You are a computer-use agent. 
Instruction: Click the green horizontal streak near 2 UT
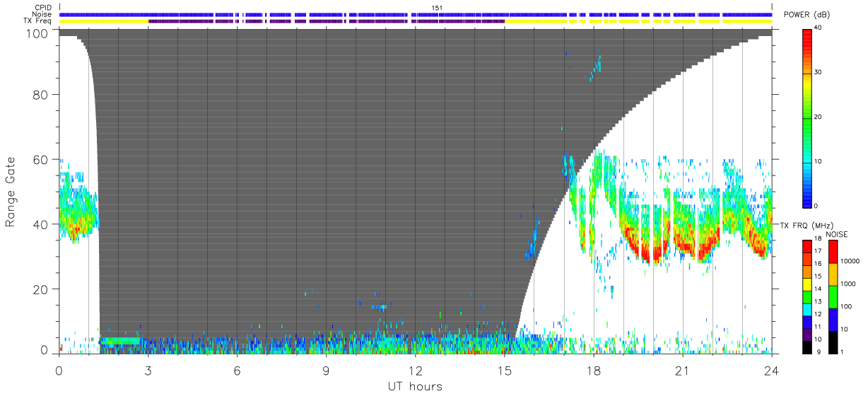(119, 341)
